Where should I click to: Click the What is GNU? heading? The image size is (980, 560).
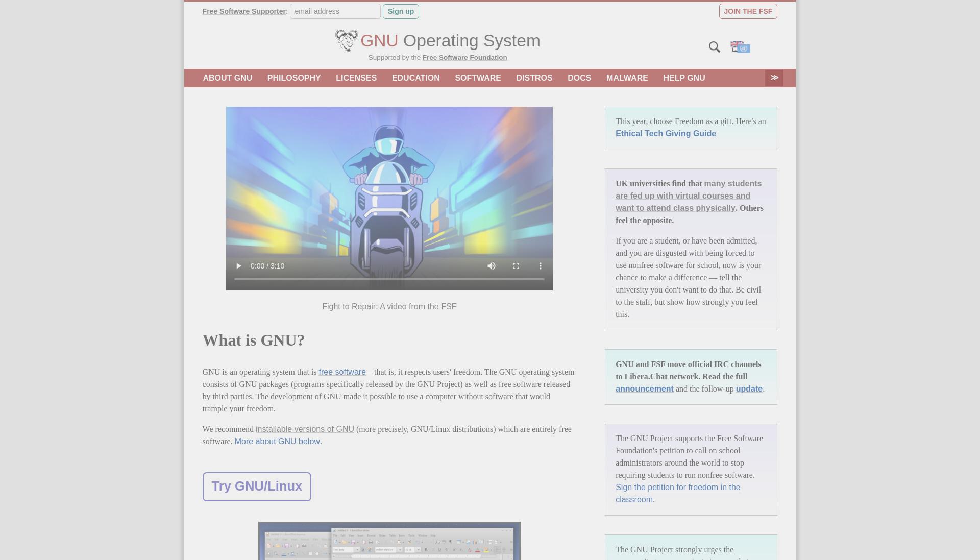254,340
